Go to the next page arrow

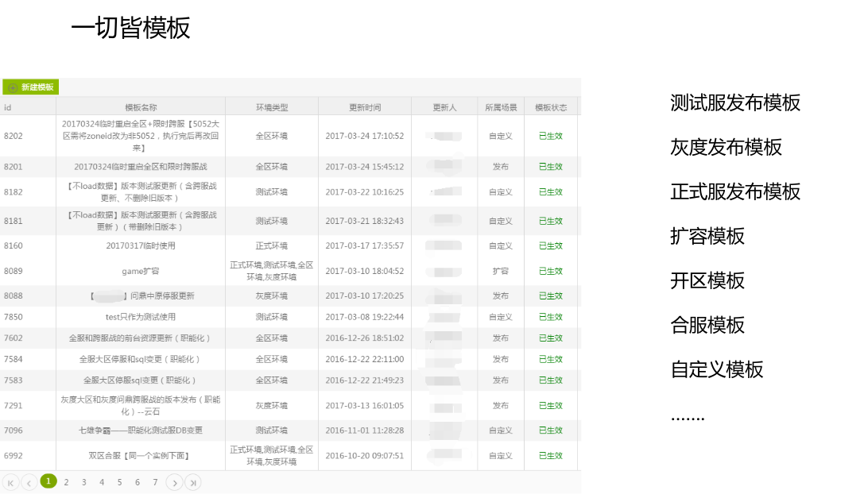(x=174, y=482)
